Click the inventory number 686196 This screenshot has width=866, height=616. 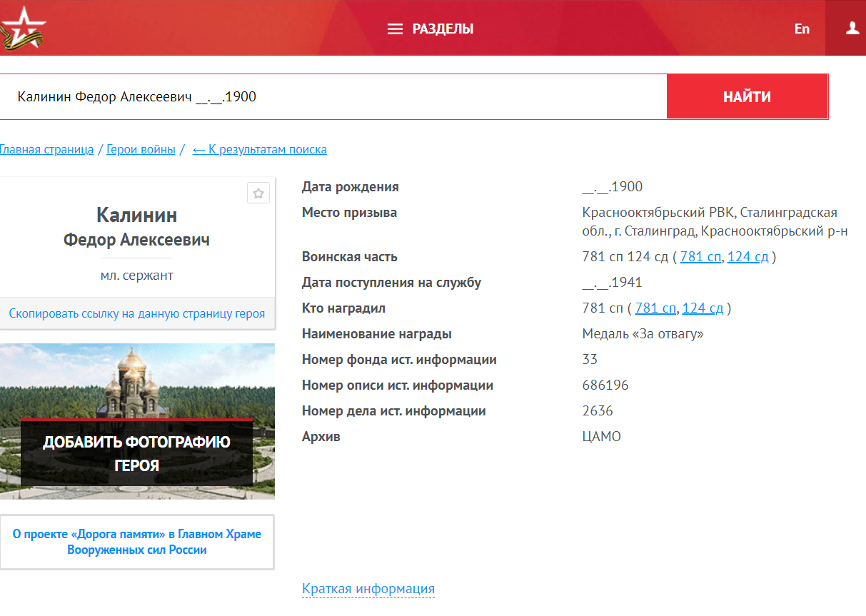click(605, 385)
